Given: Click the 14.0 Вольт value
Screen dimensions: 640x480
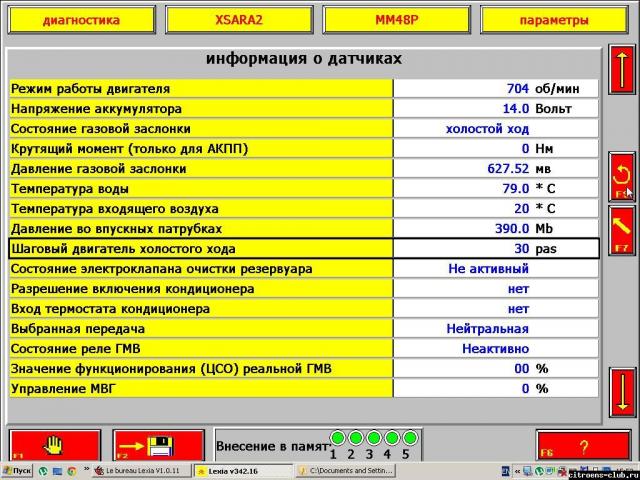Looking at the screenshot, I should point(537,109).
